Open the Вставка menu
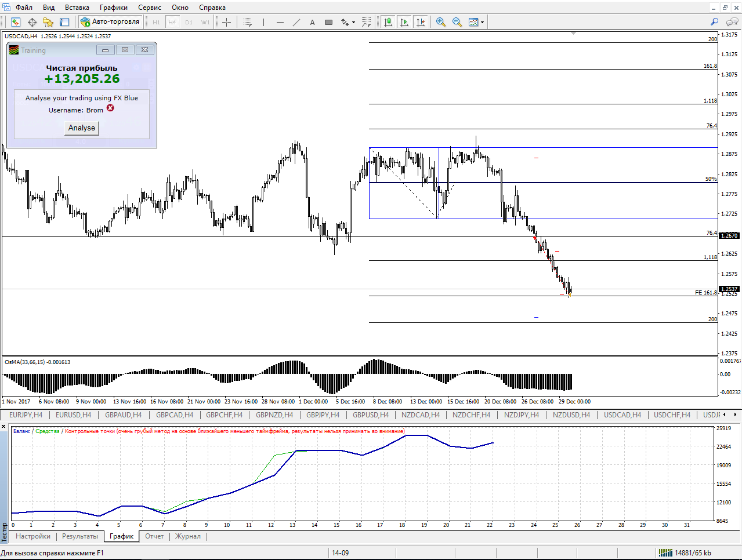The image size is (742, 560). coord(77,8)
